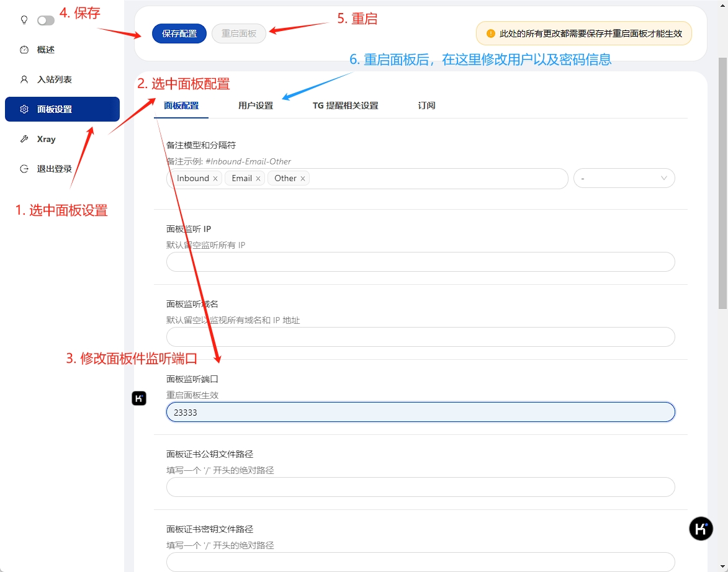This screenshot has height=572, width=728.
Task: Click the floating K icon at bottom right
Action: pyautogui.click(x=701, y=529)
